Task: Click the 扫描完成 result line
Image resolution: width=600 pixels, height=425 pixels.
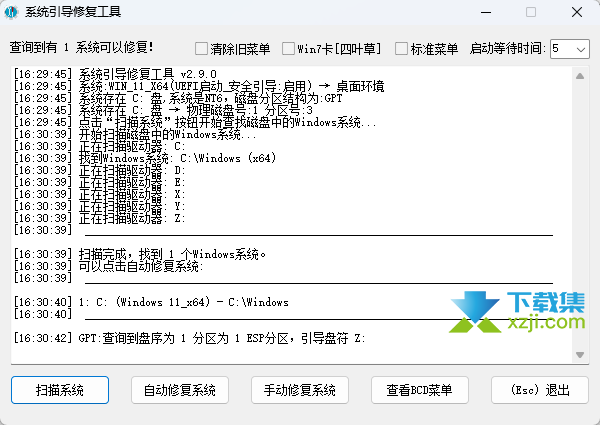Action: [x=172, y=254]
